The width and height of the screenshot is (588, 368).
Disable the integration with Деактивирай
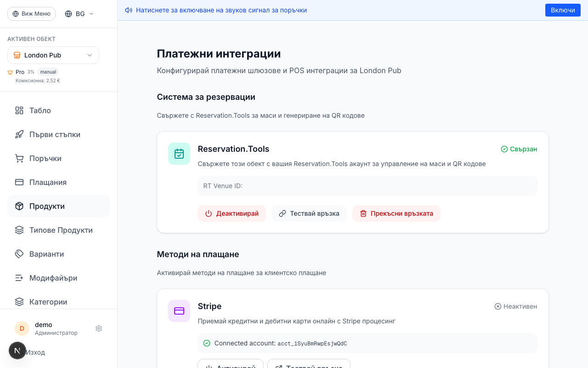point(232,213)
